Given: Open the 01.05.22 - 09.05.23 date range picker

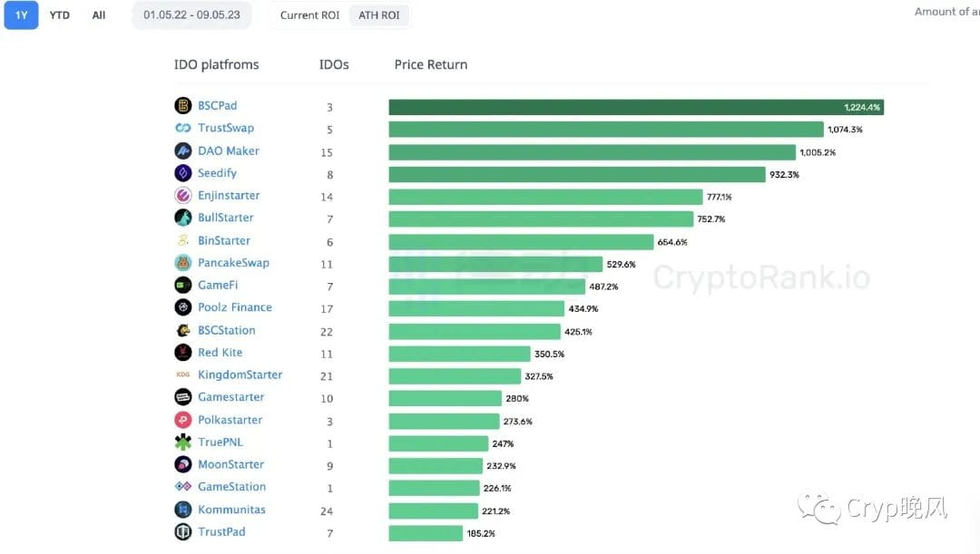Looking at the screenshot, I should coord(191,15).
